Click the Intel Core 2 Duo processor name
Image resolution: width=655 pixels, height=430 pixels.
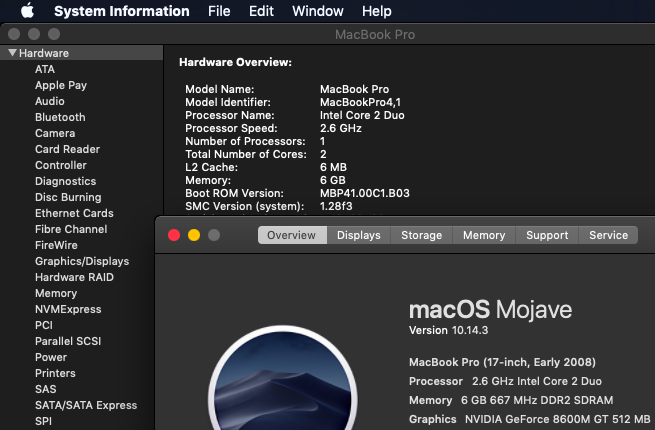coord(362,115)
